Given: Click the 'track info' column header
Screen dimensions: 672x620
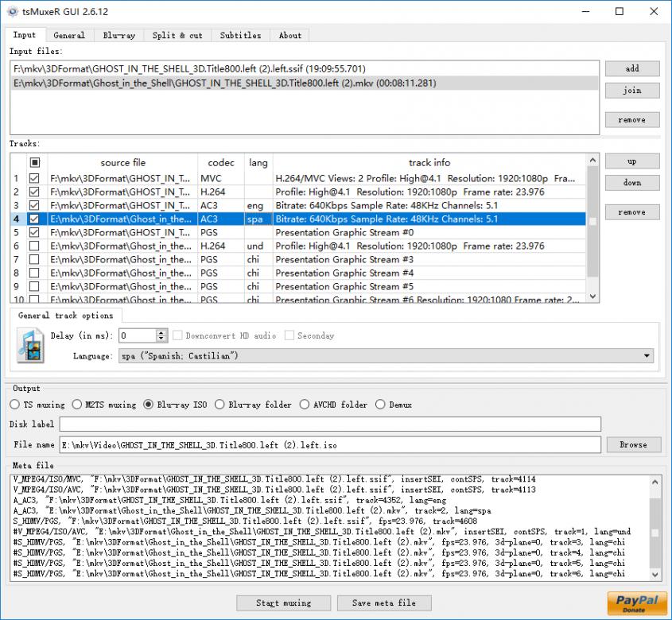Looking at the screenshot, I should (x=429, y=162).
